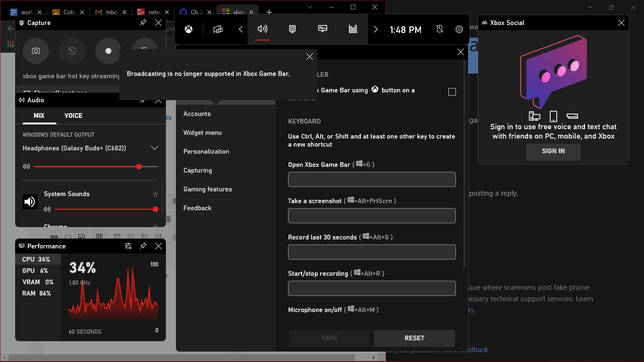Click the SAVE shortcuts button
This screenshot has width=644, height=362.
pyautogui.click(x=330, y=338)
